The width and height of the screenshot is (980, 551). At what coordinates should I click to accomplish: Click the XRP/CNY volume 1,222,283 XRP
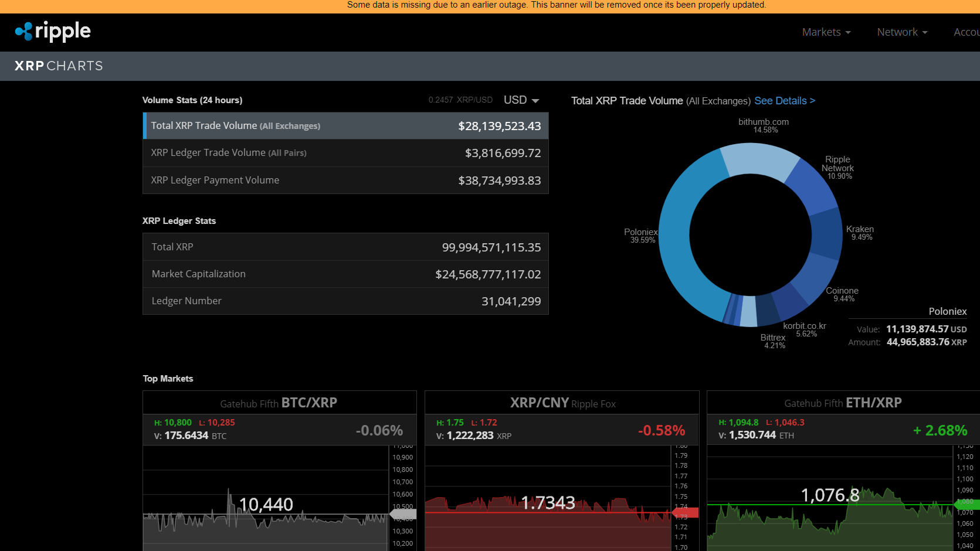click(x=474, y=436)
